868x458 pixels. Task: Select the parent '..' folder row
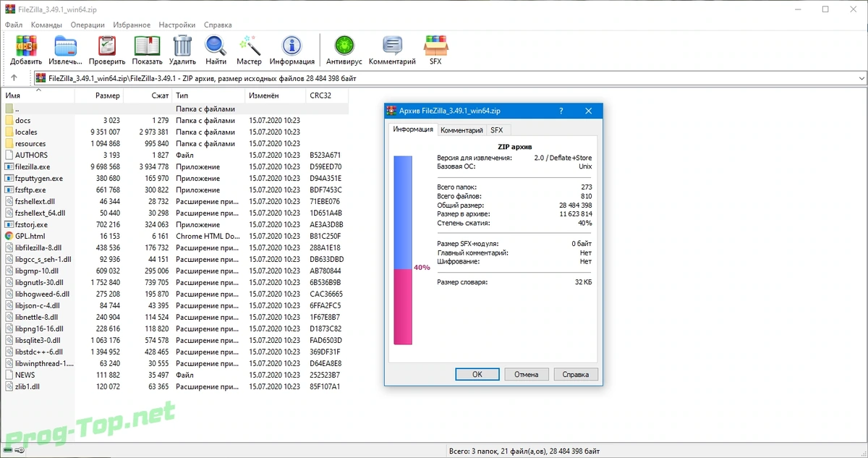(174, 109)
